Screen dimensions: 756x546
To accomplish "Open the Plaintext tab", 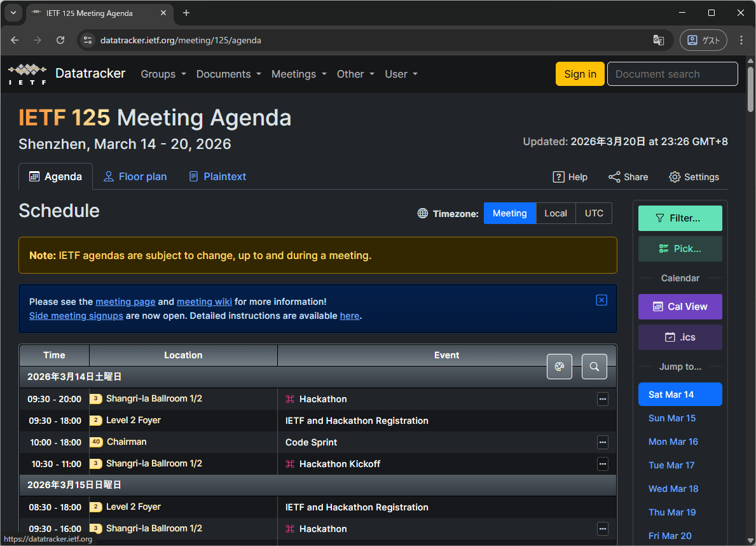I will pyautogui.click(x=217, y=177).
